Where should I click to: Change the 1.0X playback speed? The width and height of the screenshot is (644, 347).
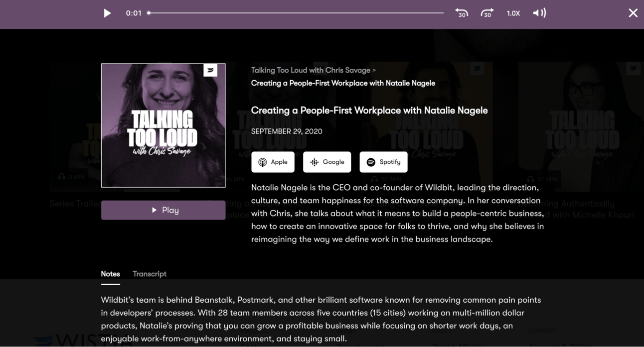tap(513, 13)
